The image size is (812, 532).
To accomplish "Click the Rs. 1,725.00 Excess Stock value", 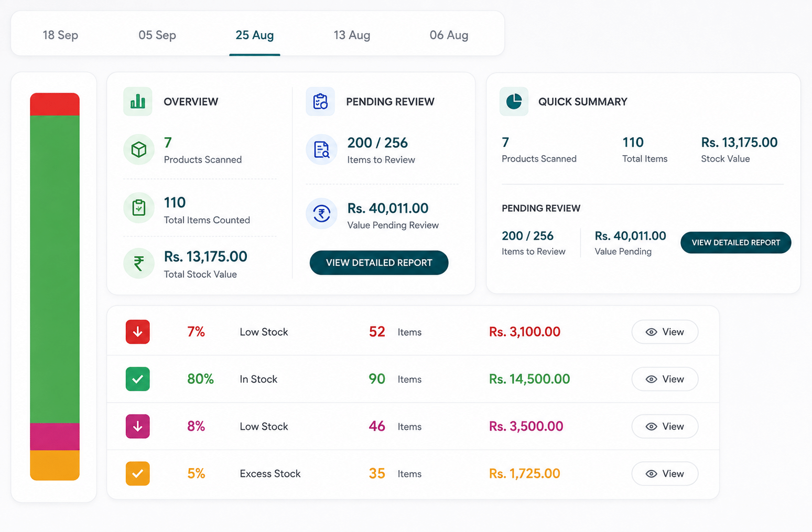I will [525, 473].
